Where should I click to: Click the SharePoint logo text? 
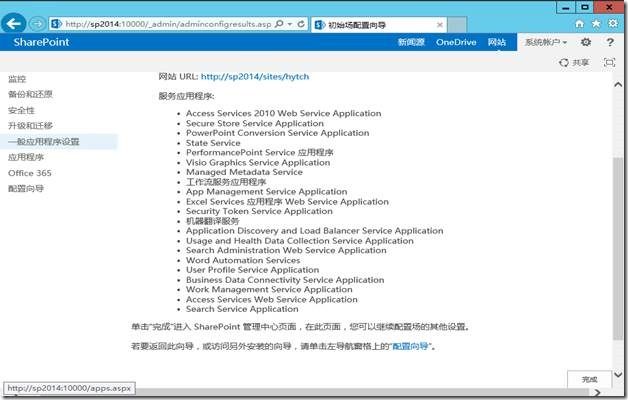tap(41, 42)
